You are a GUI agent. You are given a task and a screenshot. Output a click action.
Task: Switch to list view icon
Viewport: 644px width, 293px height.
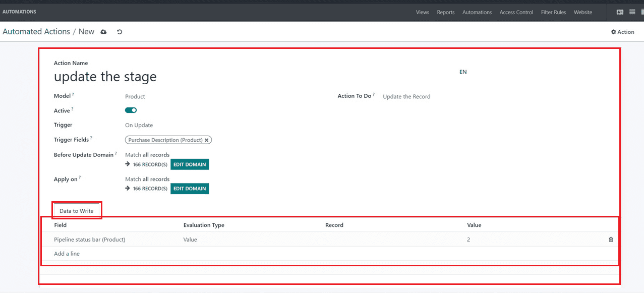(632, 12)
